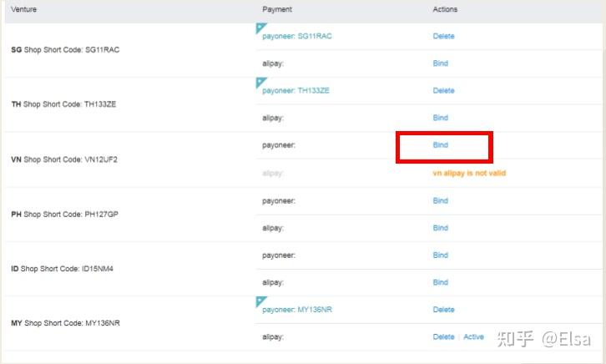Screen dimensions: 606x364
Task: Open the payoneer: SG11RAC link
Action: (x=297, y=37)
